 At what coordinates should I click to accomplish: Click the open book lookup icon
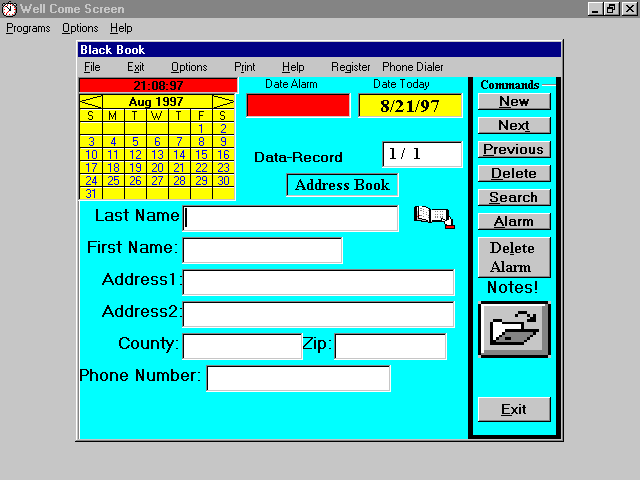(432, 217)
